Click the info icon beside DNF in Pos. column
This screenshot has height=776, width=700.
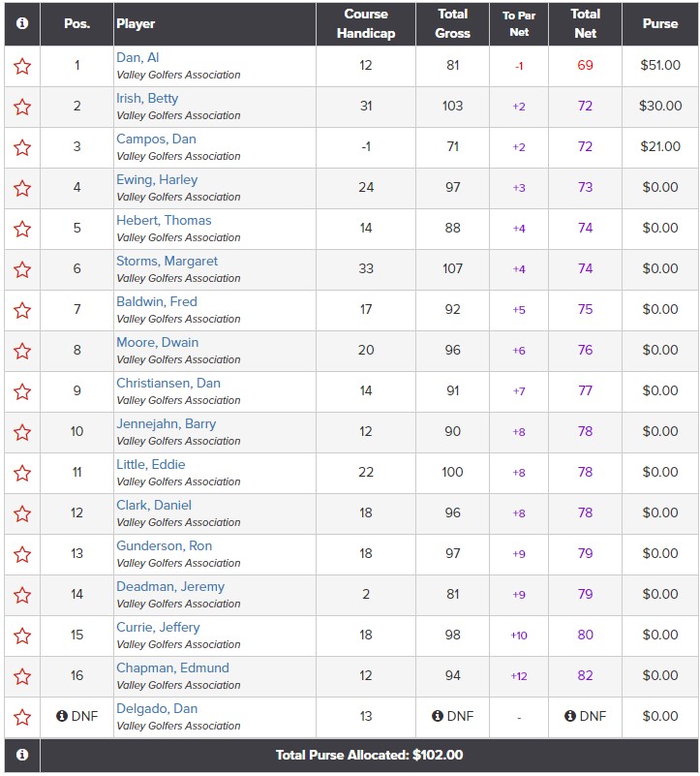pos(62,716)
